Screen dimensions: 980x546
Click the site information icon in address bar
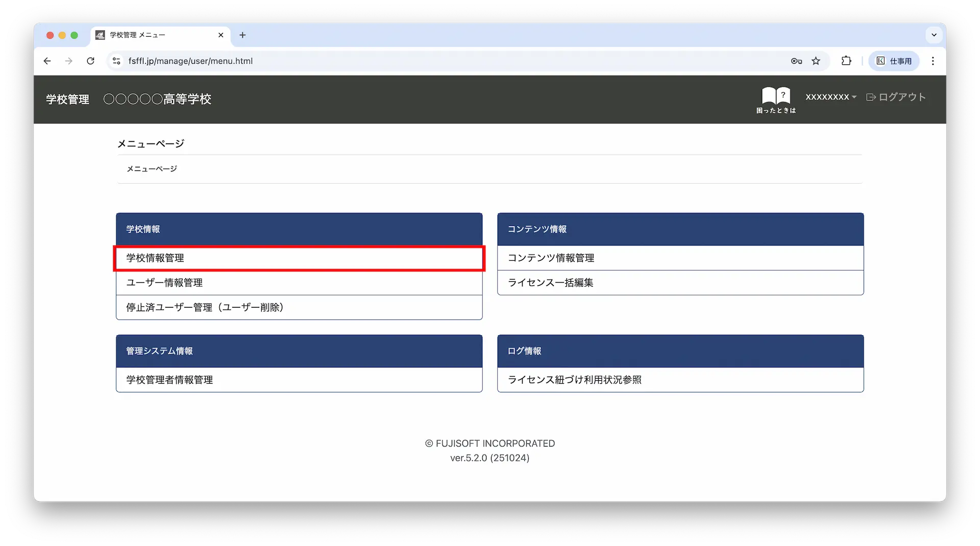click(116, 61)
